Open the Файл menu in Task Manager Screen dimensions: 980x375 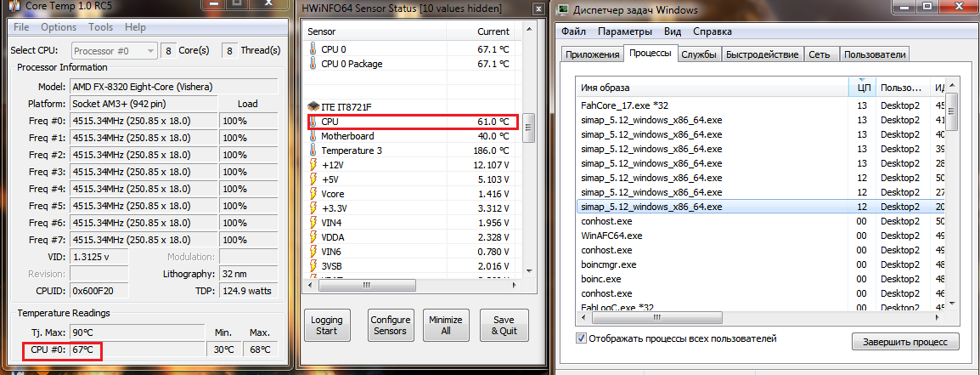[x=574, y=32]
